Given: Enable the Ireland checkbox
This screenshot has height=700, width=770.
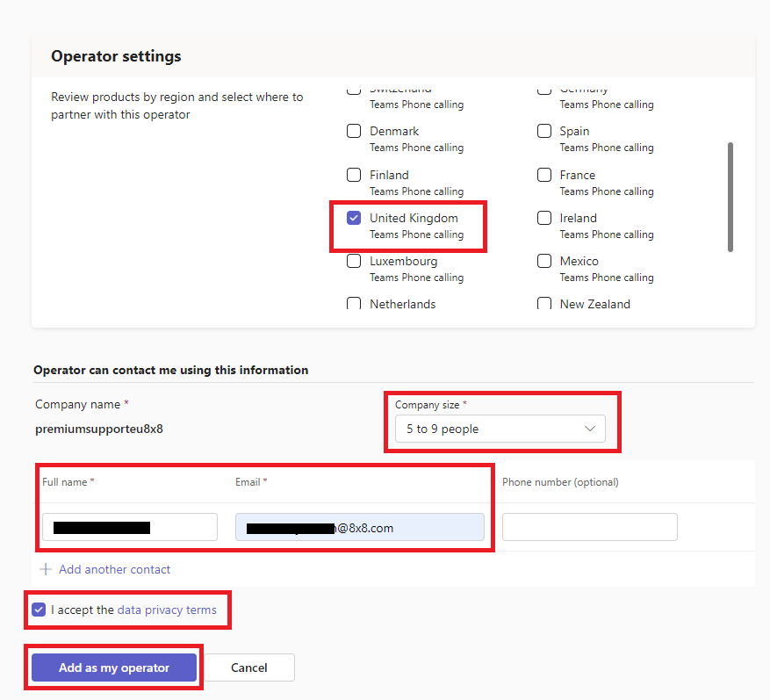Looking at the screenshot, I should click(x=544, y=218).
